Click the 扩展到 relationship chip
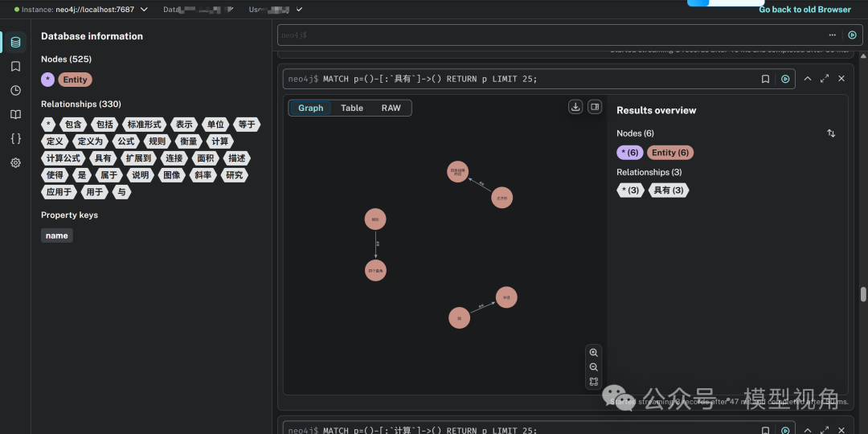This screenshot has height=434, width=868. 138,158
